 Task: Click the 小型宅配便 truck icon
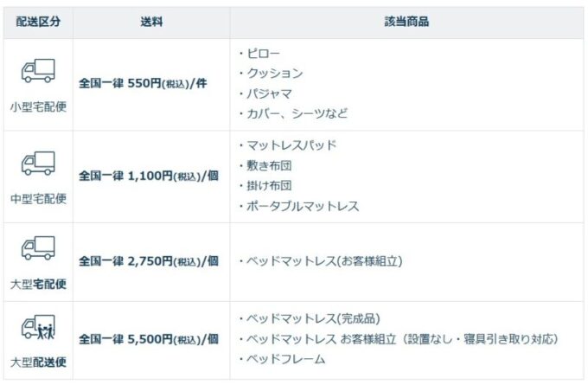38,71
